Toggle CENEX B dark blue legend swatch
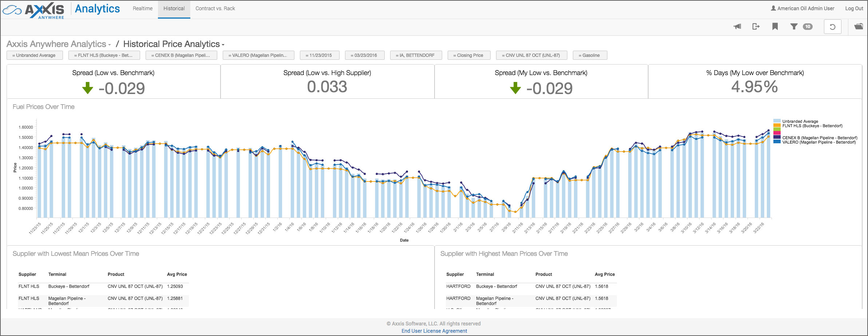The height and width of the screenshot is (336, 868). click(777, 137)
